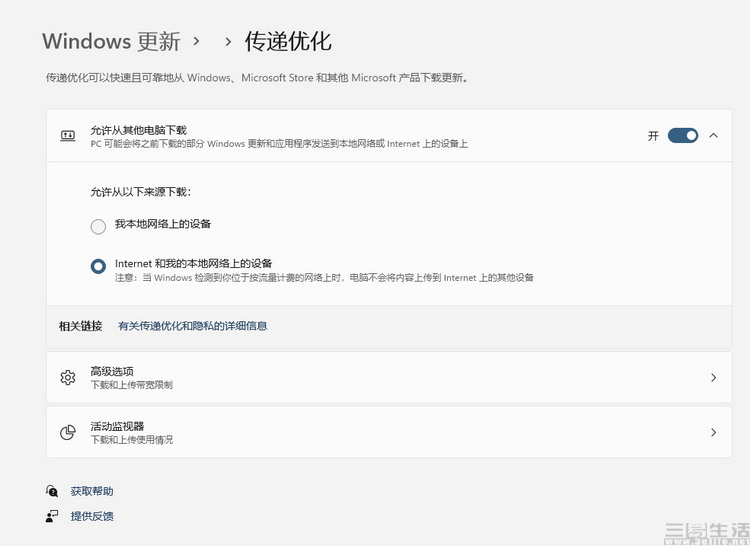
Task: Open 活动监视器 via its right chevron
Action: coord(714,433)
